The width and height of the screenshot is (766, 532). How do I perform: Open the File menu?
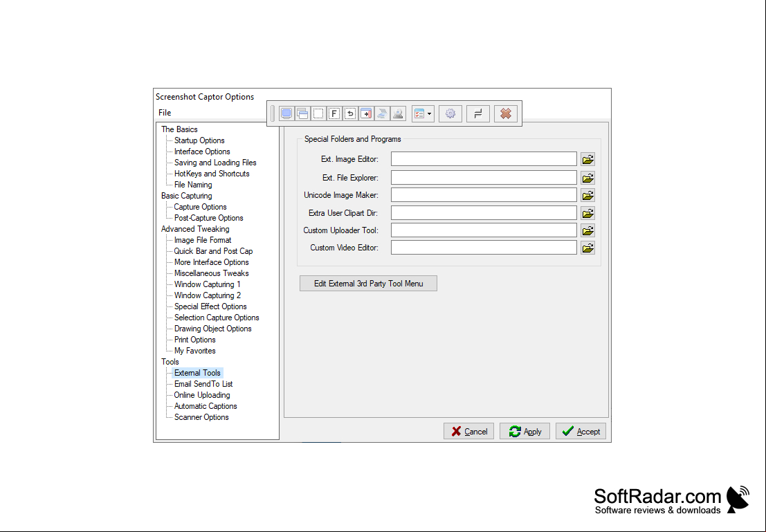pos(165,113)
